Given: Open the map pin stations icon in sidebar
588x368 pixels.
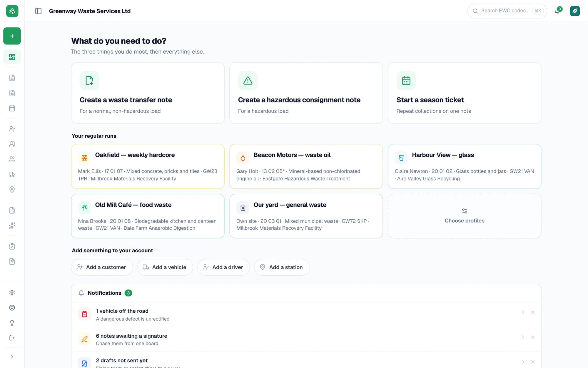Looking at the screenshot, I should 12,189.
